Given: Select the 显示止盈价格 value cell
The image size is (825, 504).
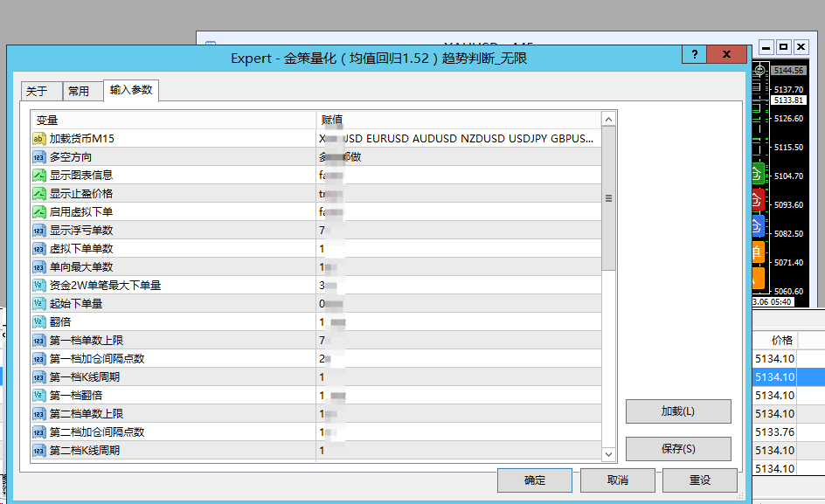Looking at the screenshot, I should tap(459, 194).
